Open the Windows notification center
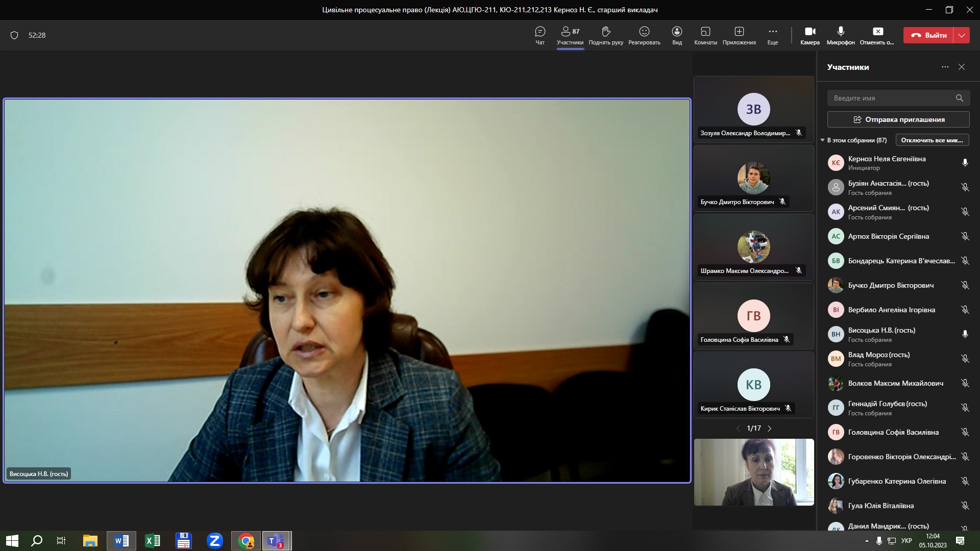980x551 pixels. point(960,541)
